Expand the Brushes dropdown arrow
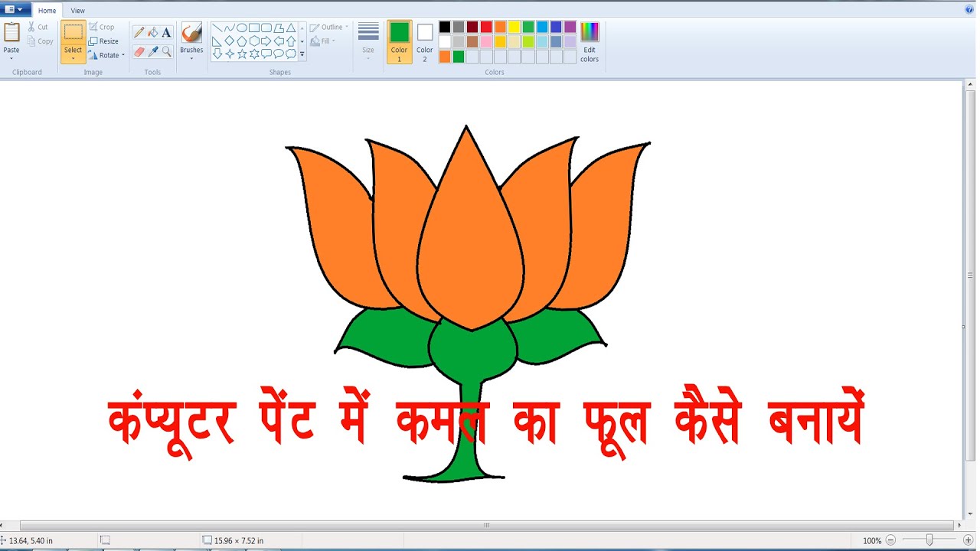The image size is (980, 551). coord(191,58)
